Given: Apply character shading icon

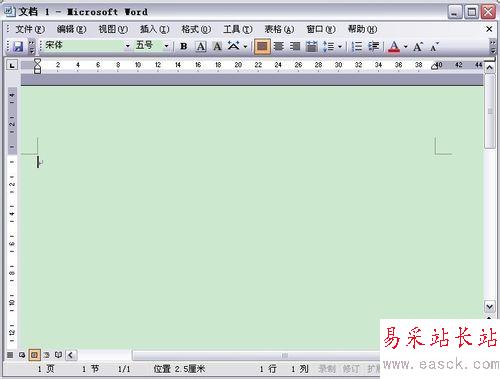Looking at the screenshot, I should 217,46.
